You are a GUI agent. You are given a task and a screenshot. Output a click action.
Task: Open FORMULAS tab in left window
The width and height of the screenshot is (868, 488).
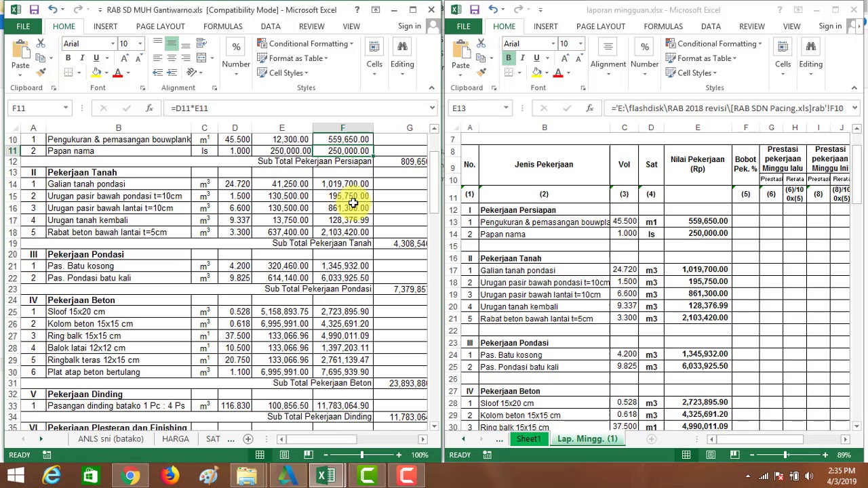(x=223, y=26)
